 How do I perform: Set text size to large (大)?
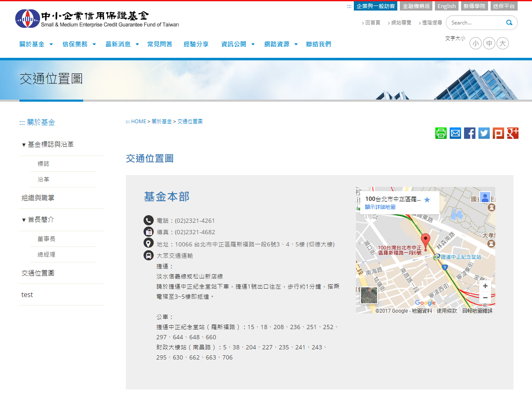click(x=502, y=43)
